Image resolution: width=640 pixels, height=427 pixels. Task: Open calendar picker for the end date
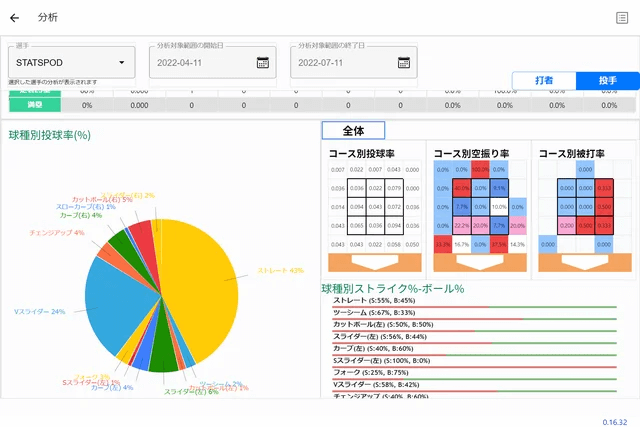(405, 62)
